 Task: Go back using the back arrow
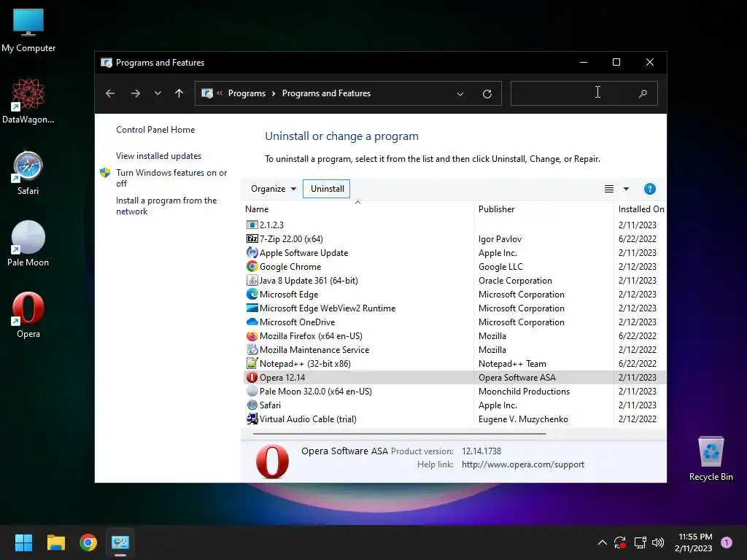[x=110, y=93]
